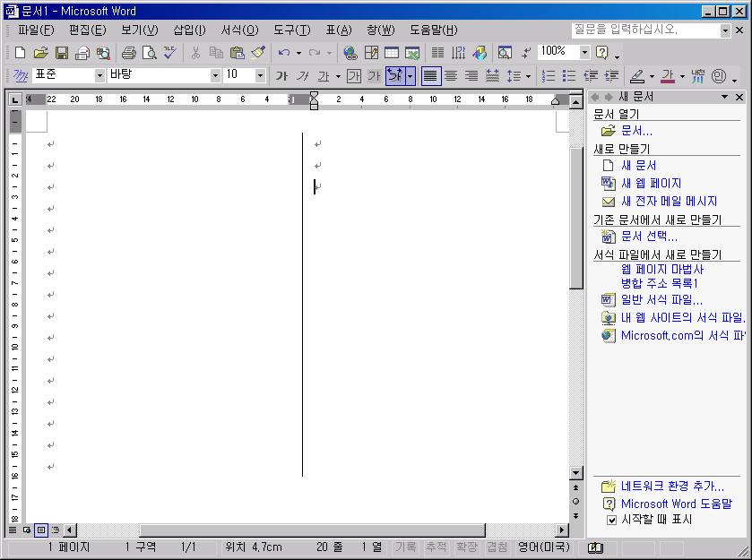Image resolution: width=752 pixels, height=560 pixels.
Task: Create a new blank document from the toolbar
Action: point(20,52)
